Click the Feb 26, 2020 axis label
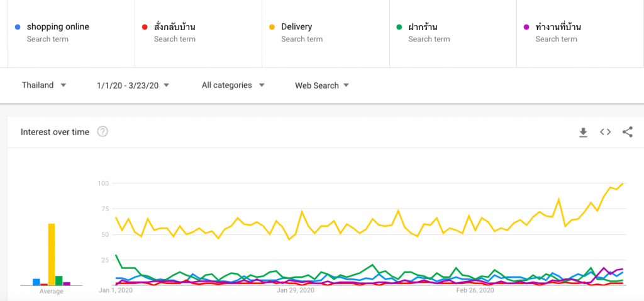The height and width of the screenshot is (301, 644). (475, 291)
